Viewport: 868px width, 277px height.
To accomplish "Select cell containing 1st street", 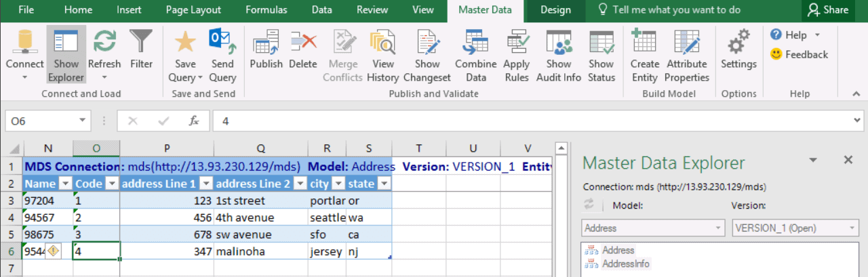I will click(x=260, y=200).
